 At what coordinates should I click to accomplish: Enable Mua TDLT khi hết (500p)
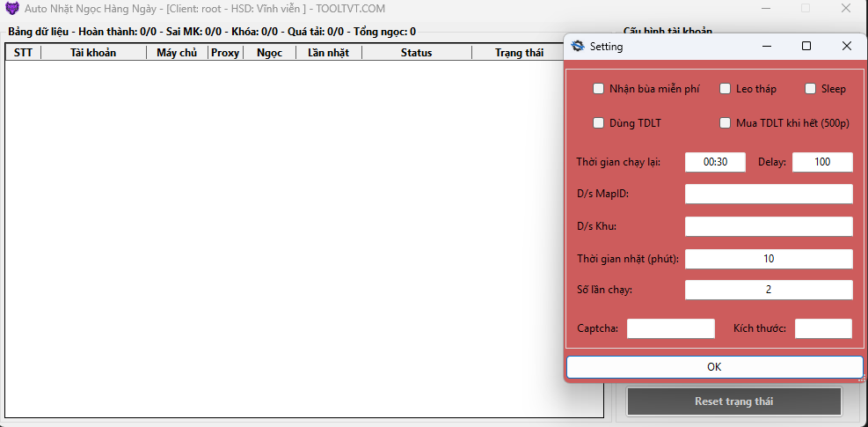(x=726, y=123)
